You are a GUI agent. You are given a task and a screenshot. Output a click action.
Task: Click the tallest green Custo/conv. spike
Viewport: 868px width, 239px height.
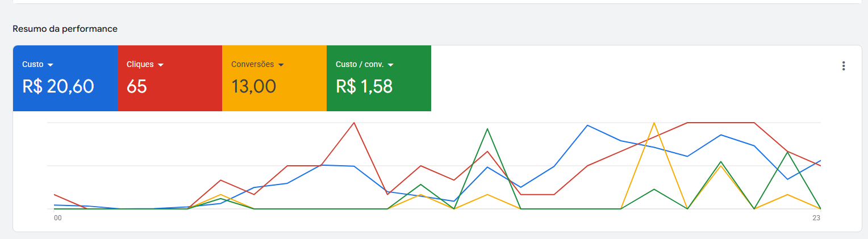[x=487, y=129]
